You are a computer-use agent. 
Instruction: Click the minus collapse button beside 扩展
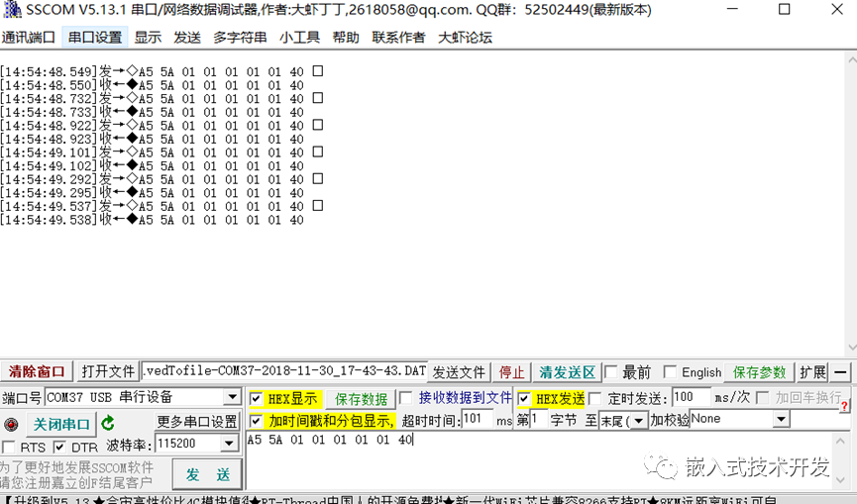pos(840,372)
